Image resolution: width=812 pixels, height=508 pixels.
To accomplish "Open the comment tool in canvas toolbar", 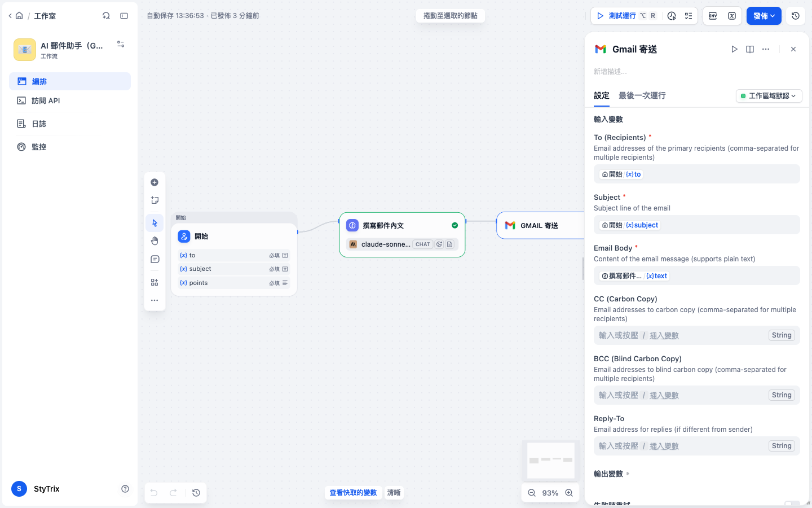I will pyautogui.click(x=155, y=259).
